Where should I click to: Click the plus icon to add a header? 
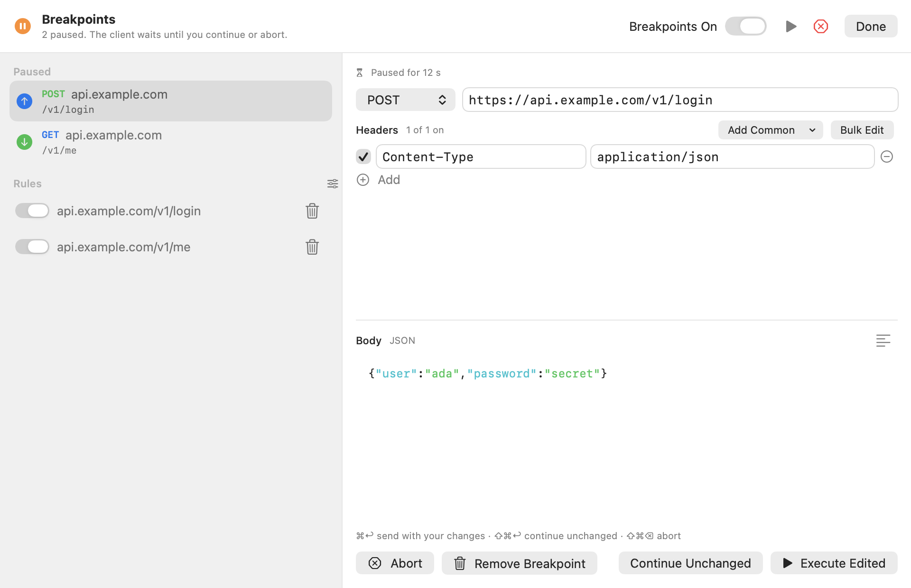tap(363, 180)
